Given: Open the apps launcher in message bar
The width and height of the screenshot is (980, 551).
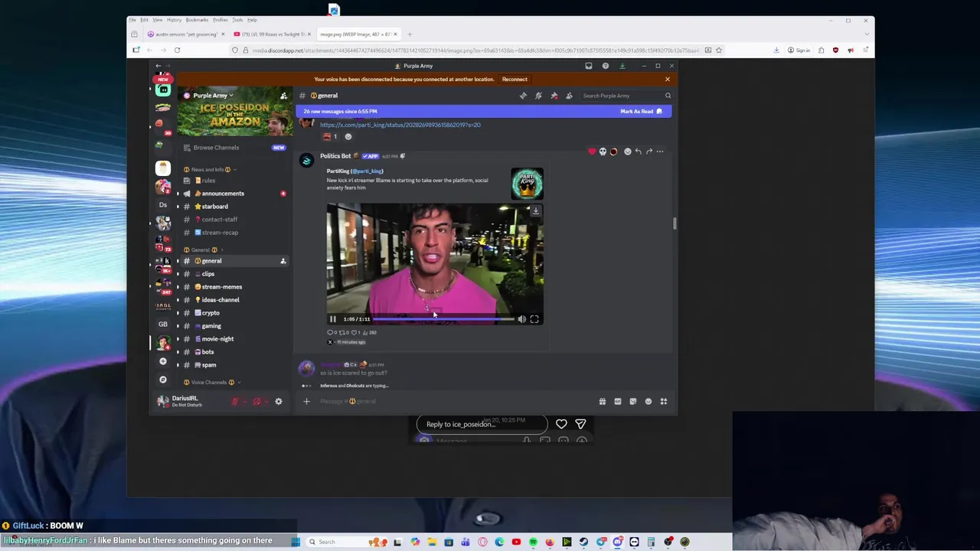Looking at the screenshot, I should pos(663,401).
